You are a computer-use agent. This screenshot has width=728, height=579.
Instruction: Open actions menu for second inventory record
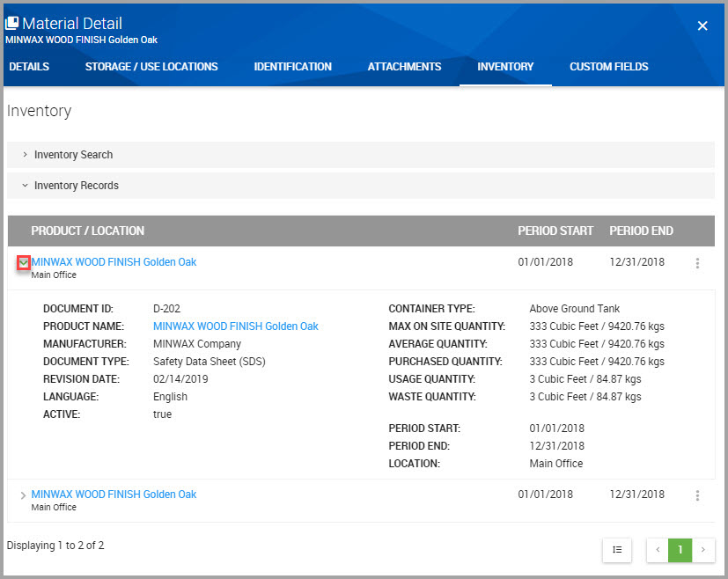697,495
